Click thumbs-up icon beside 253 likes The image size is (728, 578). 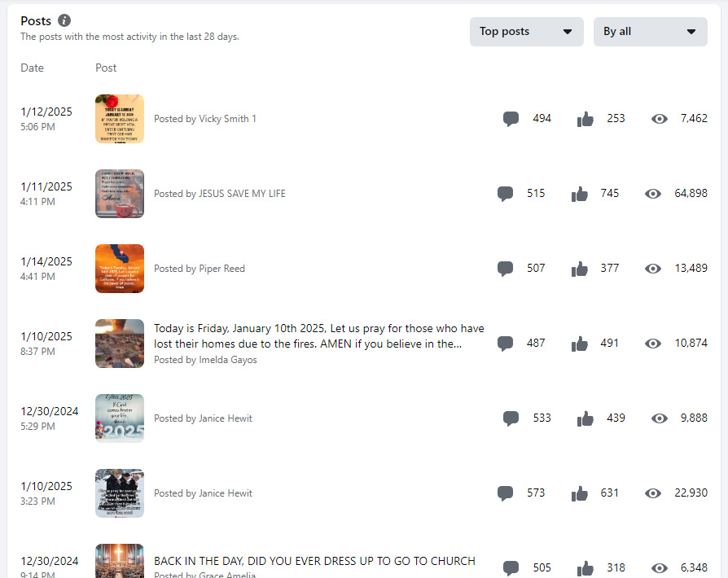click(585, 119)
